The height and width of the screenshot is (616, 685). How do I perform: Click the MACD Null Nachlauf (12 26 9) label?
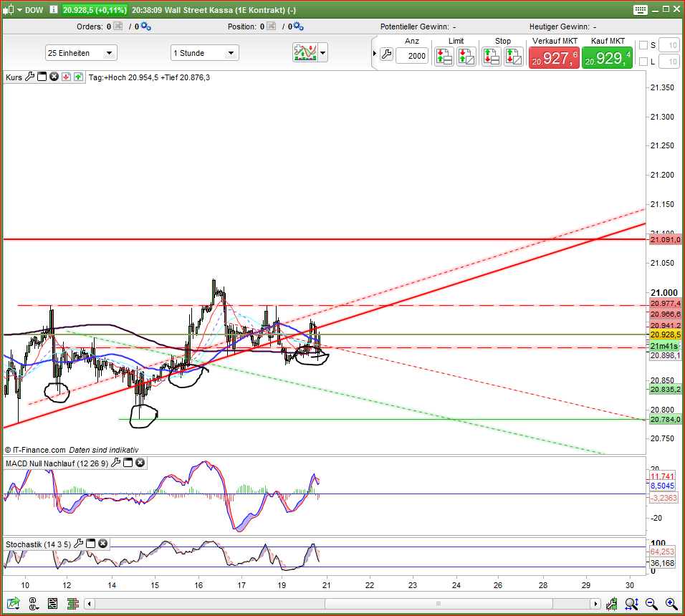click(57, 463)
